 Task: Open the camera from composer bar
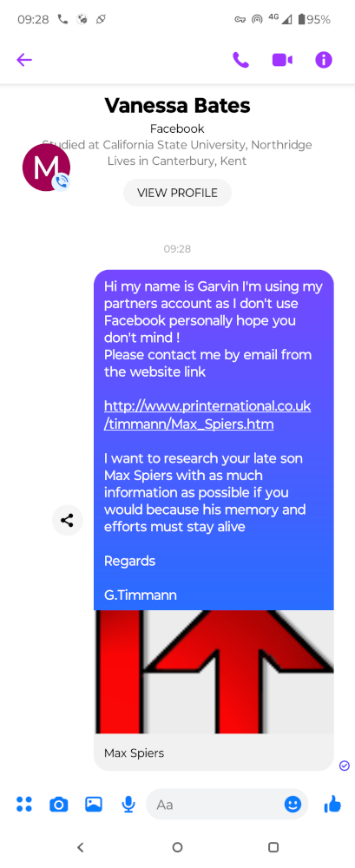tap(58, 805)
